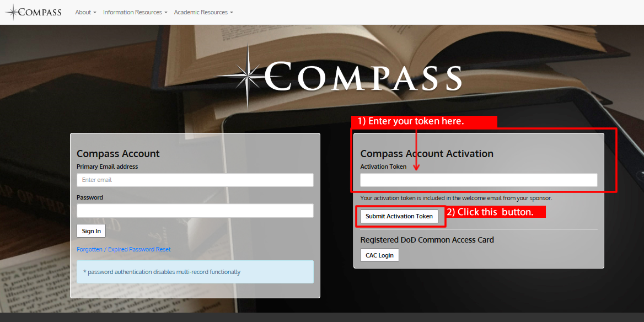Click the CAC Login button

[379, 255]
